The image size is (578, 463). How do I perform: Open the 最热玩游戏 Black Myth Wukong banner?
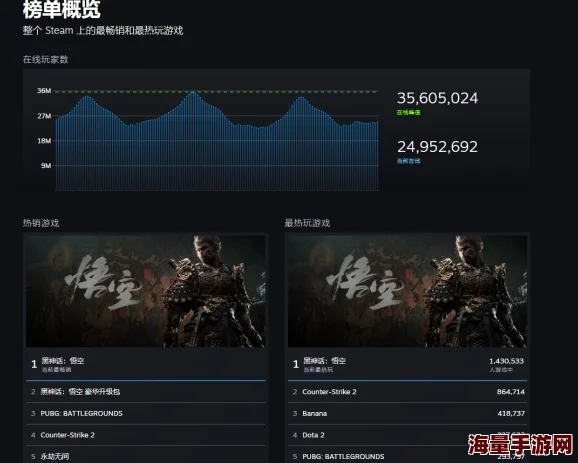pyautogui.click(x=407, y=291)
